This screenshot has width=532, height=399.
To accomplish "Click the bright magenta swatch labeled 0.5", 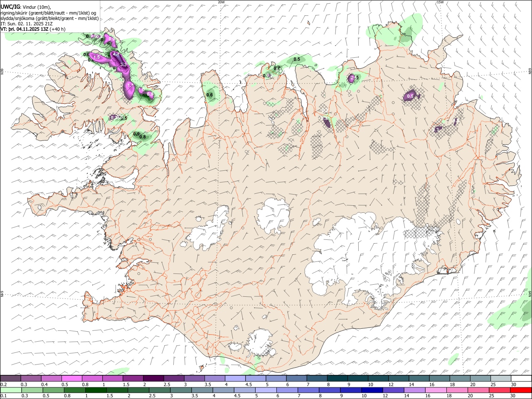I will coord(71,378).
